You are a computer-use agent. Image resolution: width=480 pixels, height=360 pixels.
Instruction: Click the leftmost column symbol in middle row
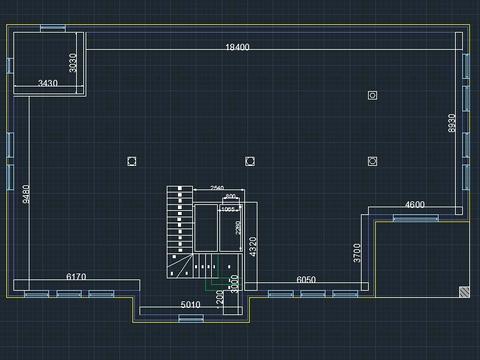tap(132, 161)
